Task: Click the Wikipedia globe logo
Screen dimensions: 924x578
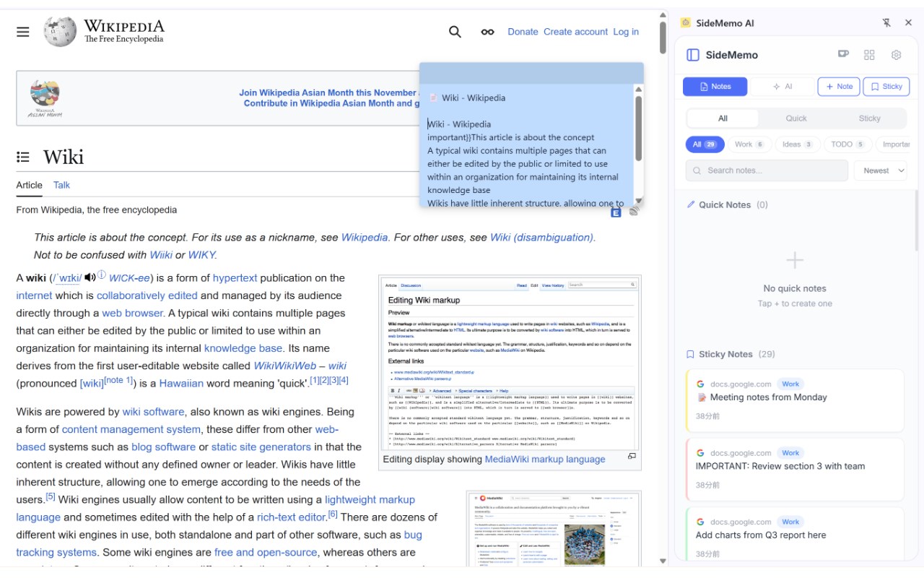Action: coord(60,32)
